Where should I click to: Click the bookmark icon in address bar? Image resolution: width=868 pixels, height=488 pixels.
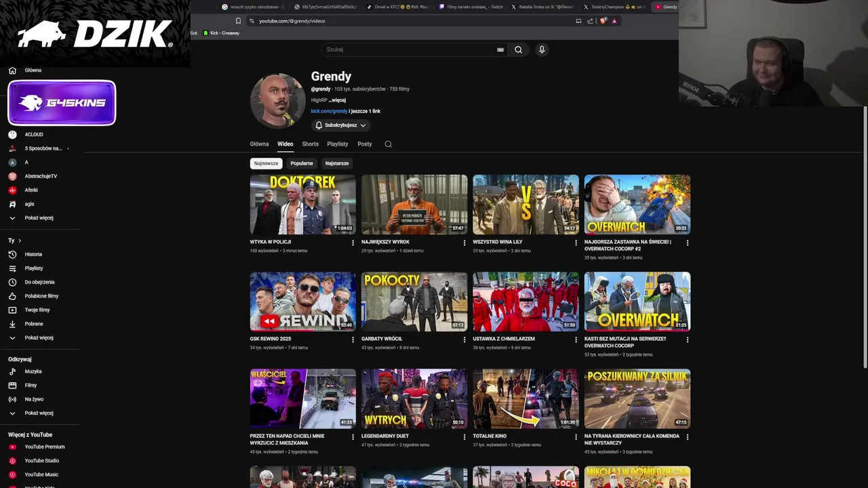(x=238, y=21)
